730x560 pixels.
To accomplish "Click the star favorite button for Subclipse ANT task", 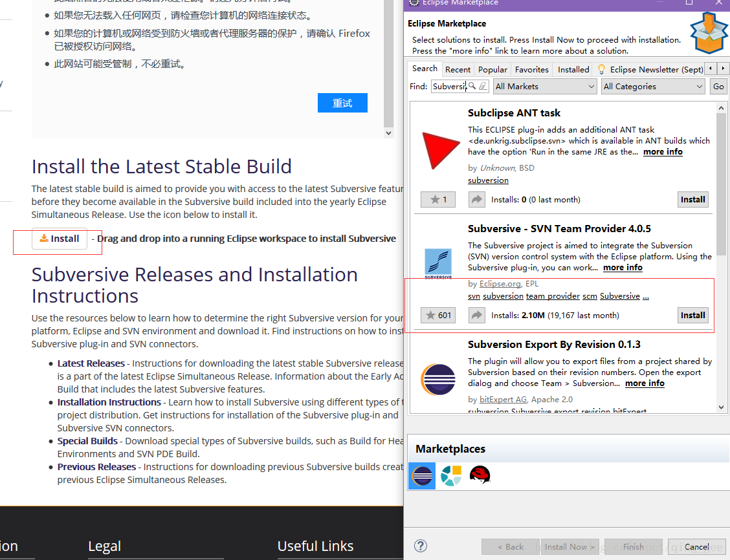I will pyautogui.click(x=438, y=200).
